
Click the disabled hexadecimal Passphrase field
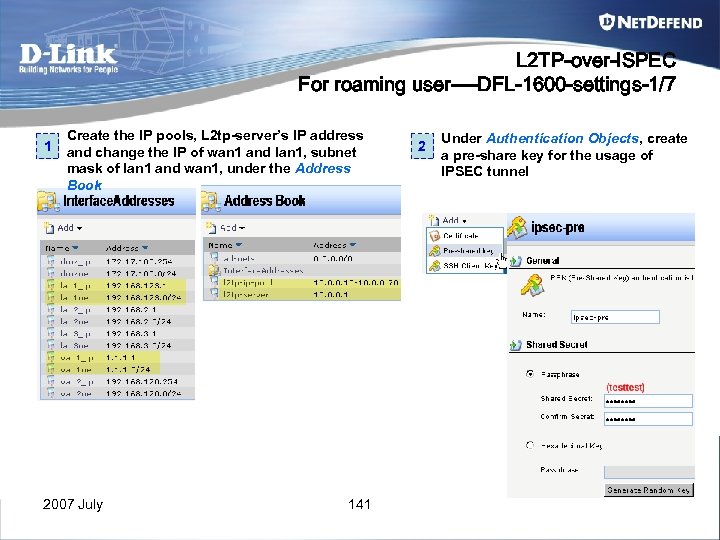point(649,472)
